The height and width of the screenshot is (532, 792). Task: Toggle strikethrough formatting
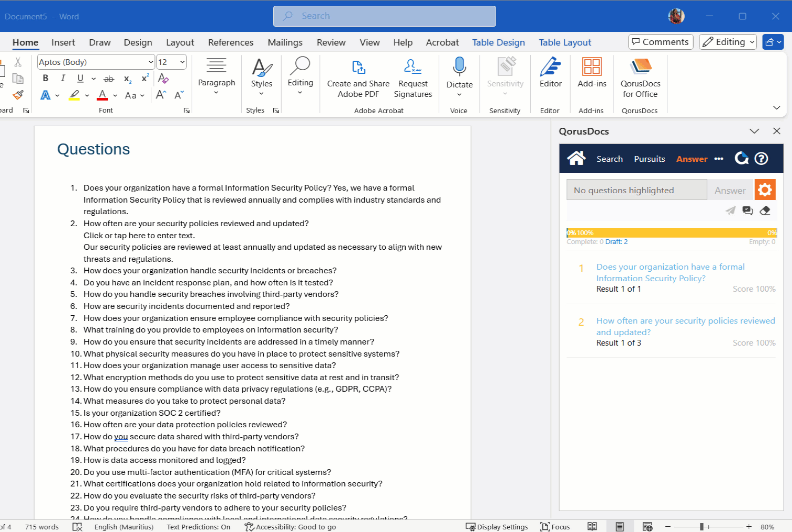click(x=109, y=79)
